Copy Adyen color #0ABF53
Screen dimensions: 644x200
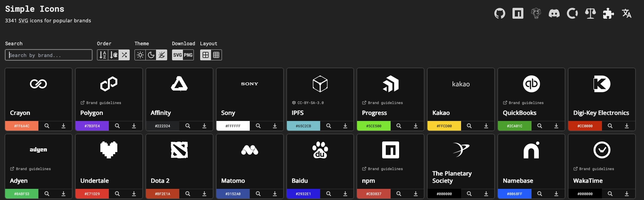(22, 194)
